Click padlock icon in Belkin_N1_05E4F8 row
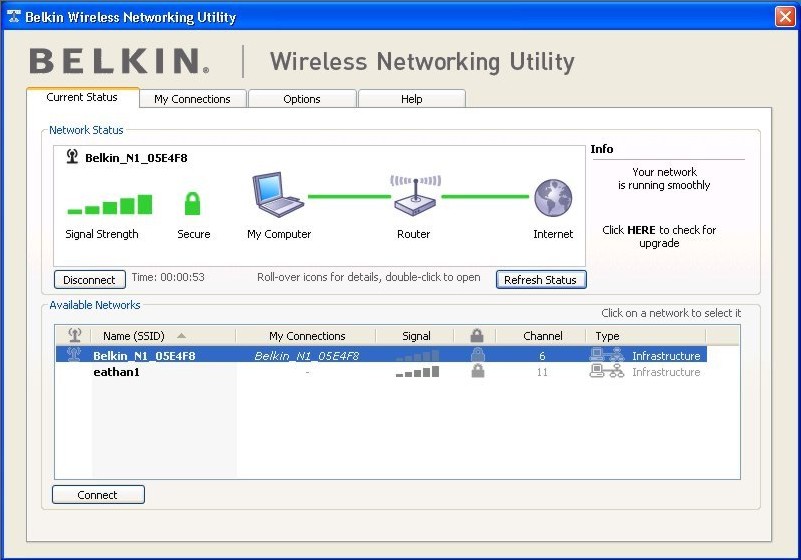 tap(478, 354)
